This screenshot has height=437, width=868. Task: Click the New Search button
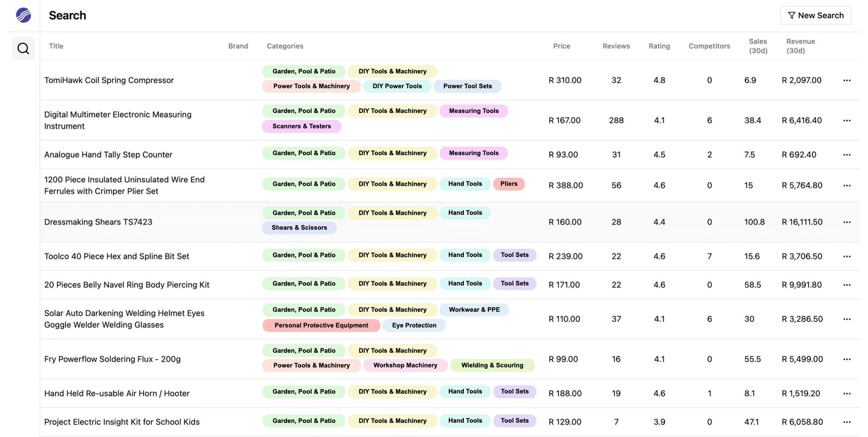[x=816, y=15]
